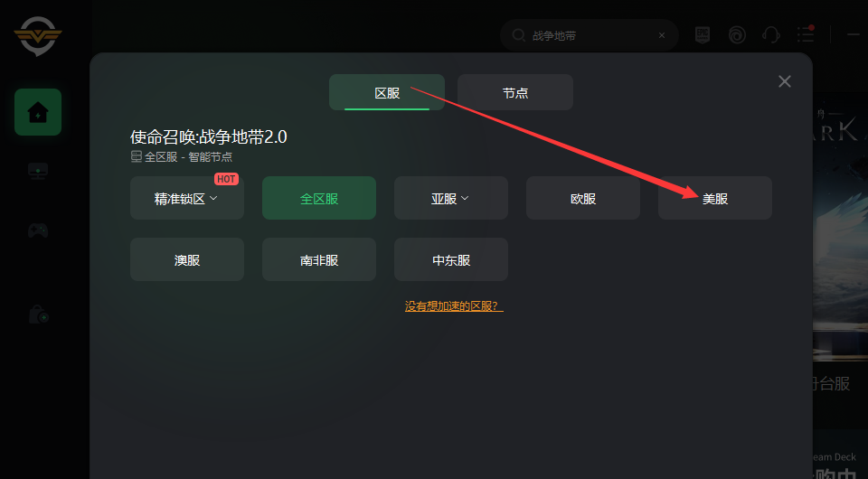
Task: Select the 区服 tab
Action: (387, 92)
